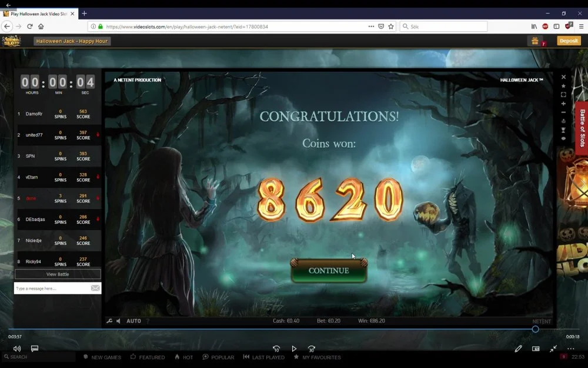Open browser home page
The height and width of the screenshot is (368, 588).
pyautogui.click(x=41, y=26)
